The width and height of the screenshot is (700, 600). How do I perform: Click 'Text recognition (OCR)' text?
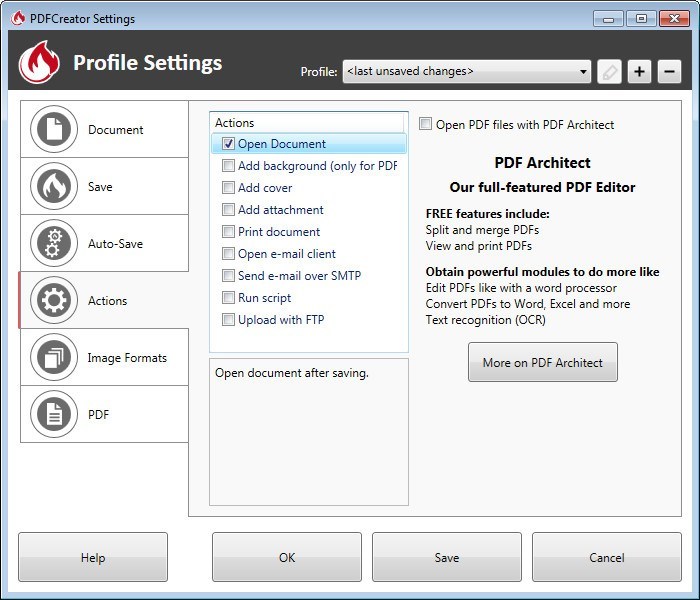pyautogui.click(x=486, y=320)
